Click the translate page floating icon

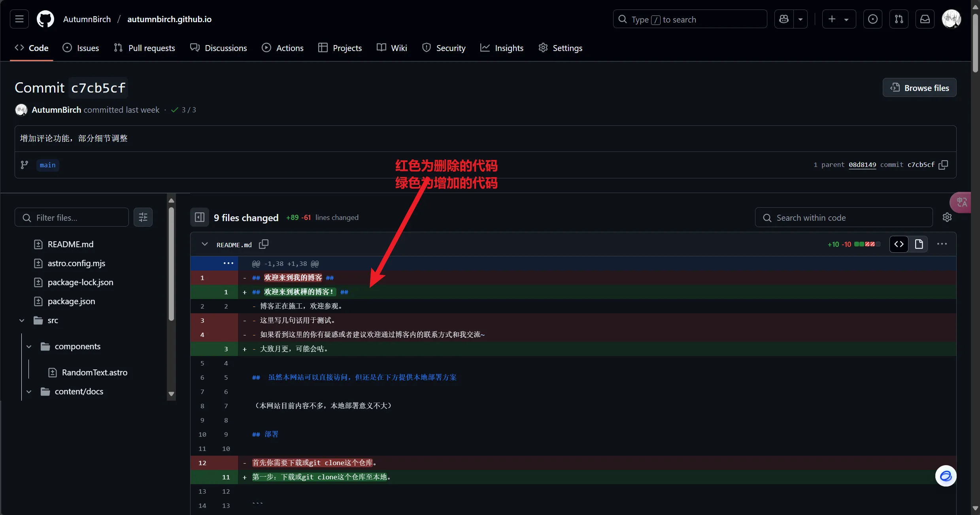point(961,202)
